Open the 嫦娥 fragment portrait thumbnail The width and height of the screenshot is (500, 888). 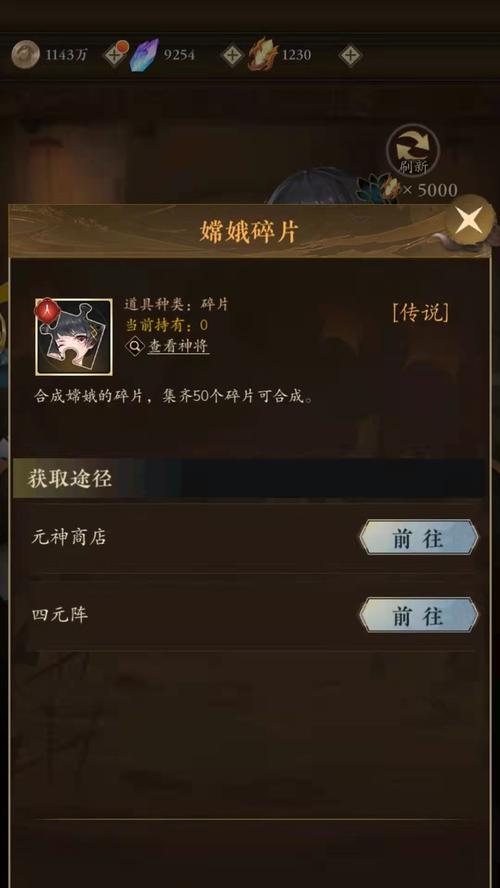74,336
